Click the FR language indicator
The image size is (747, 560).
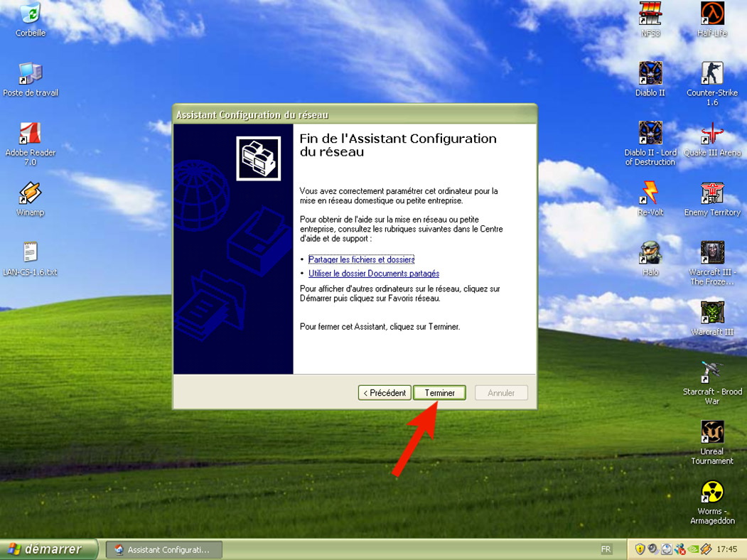tap(606, 549)
